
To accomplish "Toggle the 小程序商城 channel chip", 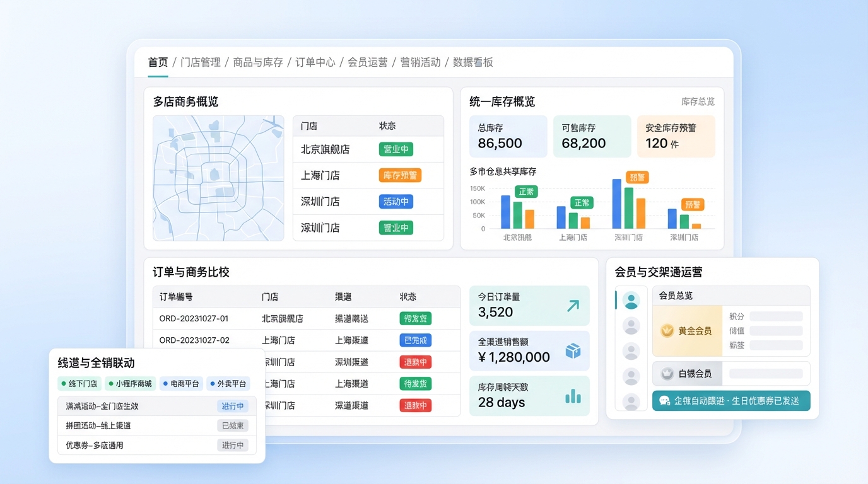I will [129, 383].
